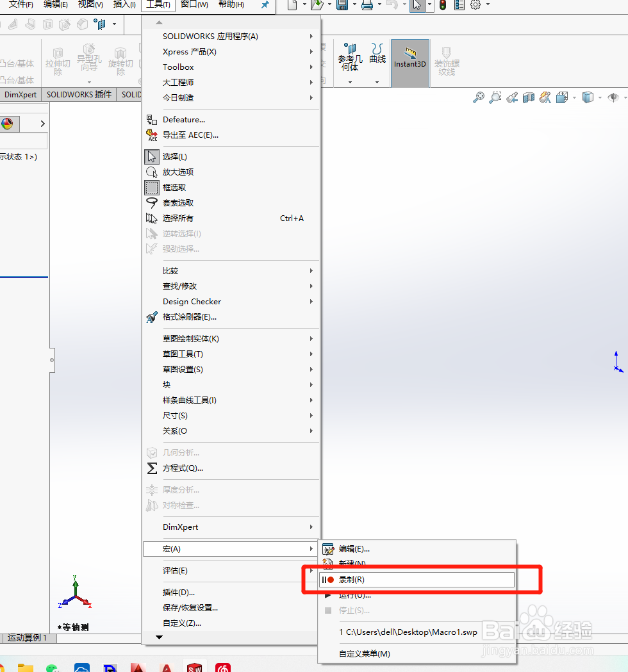Click the Zoom to Area icon
The image size is (628, 672).
(x=495, y=97)
